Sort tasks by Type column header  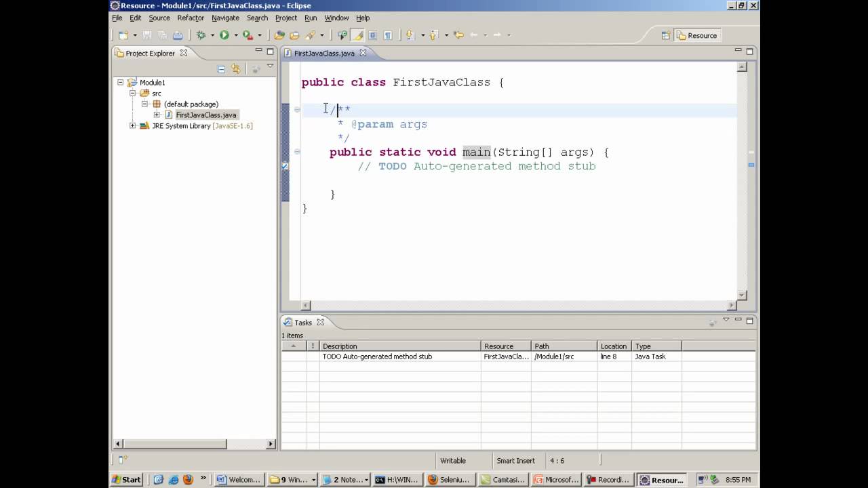pos(656,346)
